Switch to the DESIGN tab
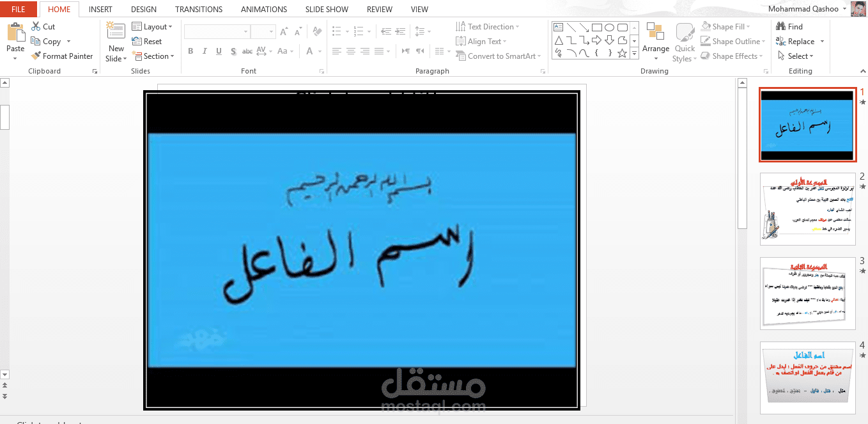 point(144,10)
